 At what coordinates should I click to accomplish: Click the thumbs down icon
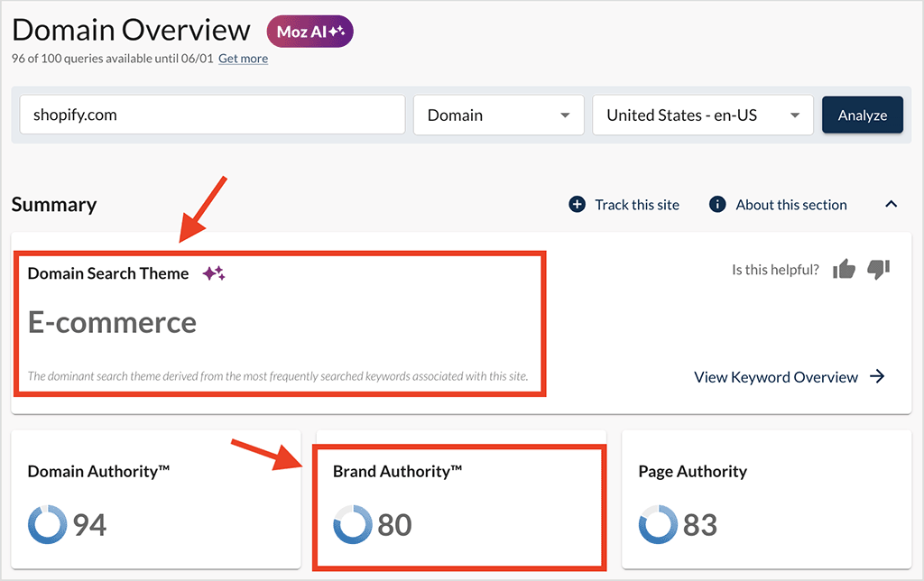click(x=878, y=269)
